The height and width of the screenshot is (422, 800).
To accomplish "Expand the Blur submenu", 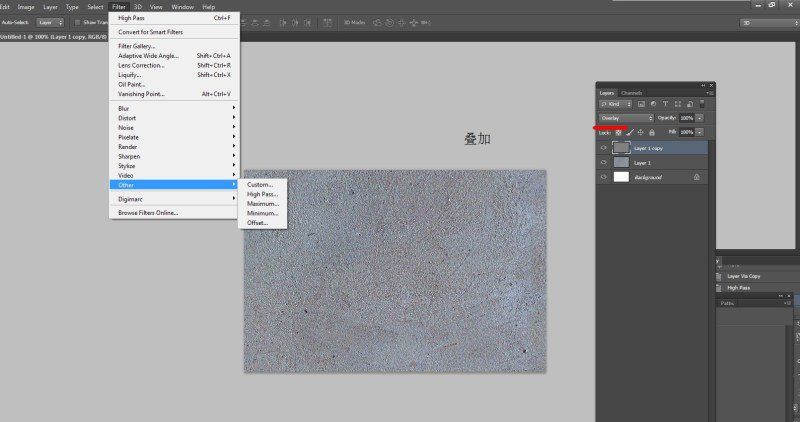I will tap(174, 108).
